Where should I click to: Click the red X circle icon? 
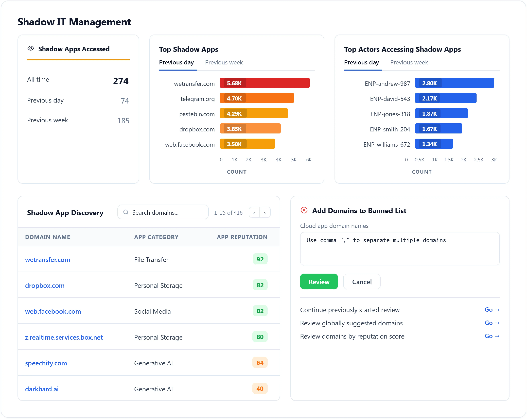coord(304,210)
